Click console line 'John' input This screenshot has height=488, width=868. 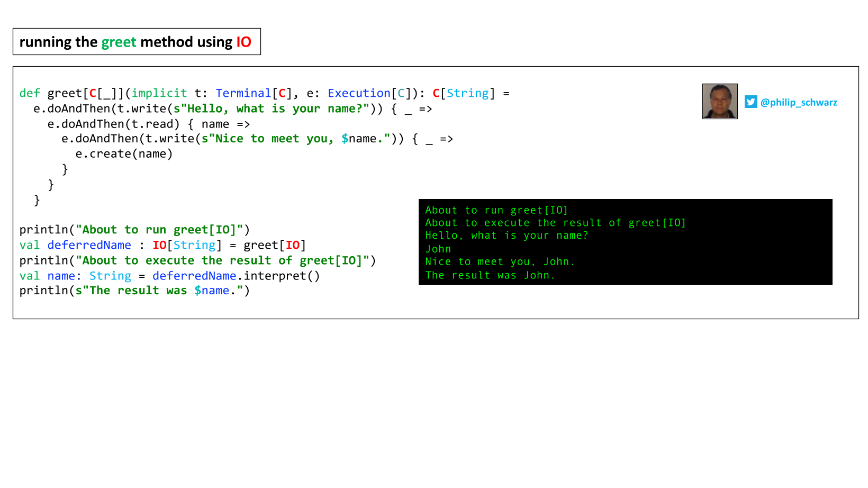tap(438, 249)
